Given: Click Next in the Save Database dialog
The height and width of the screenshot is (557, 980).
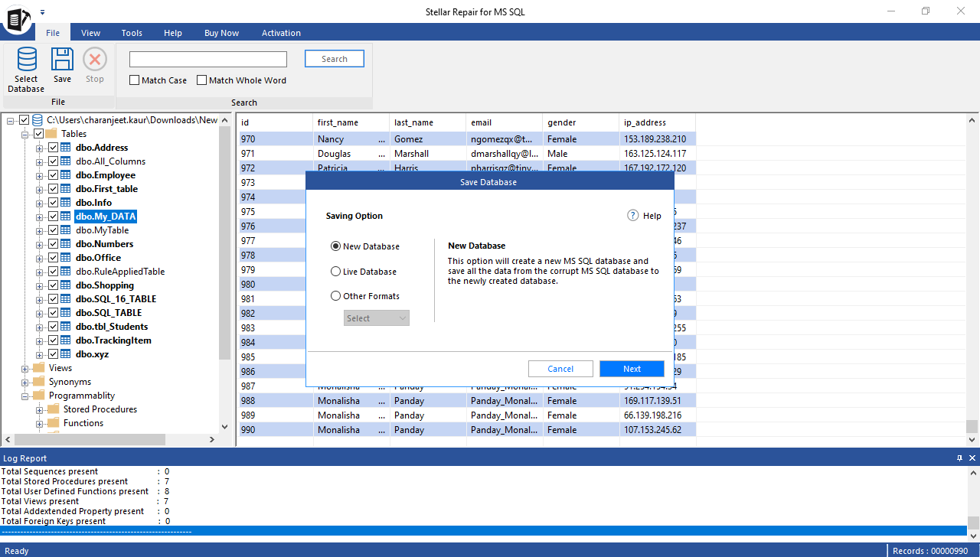Looking at the screenshot, I should 632,368.
